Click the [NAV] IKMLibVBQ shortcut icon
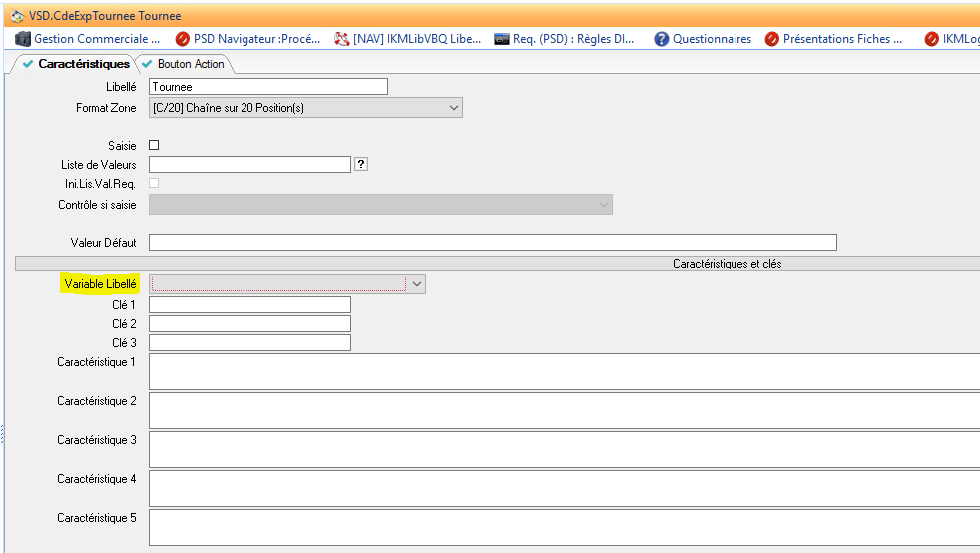This screenshot has width=980, height=553. click(x=342, y=39)
